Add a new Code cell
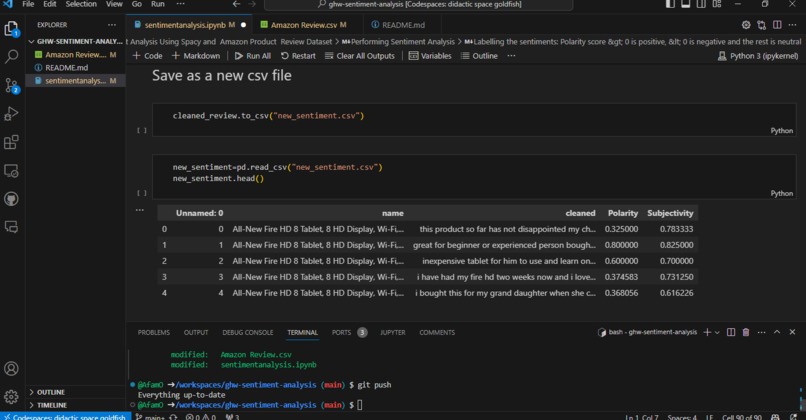 click(147, 56)
